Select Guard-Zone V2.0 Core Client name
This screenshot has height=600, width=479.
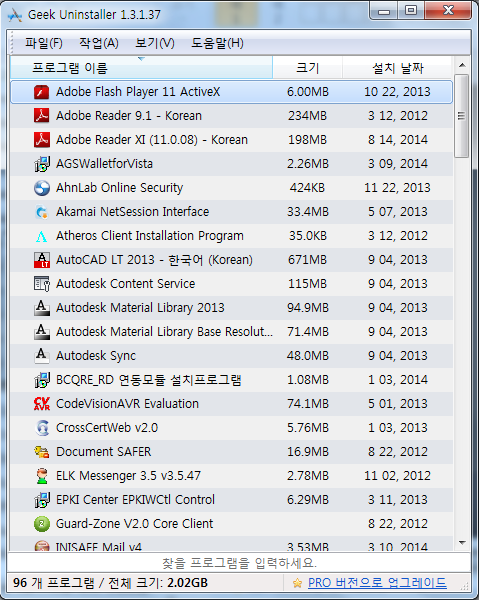(134, 524)
